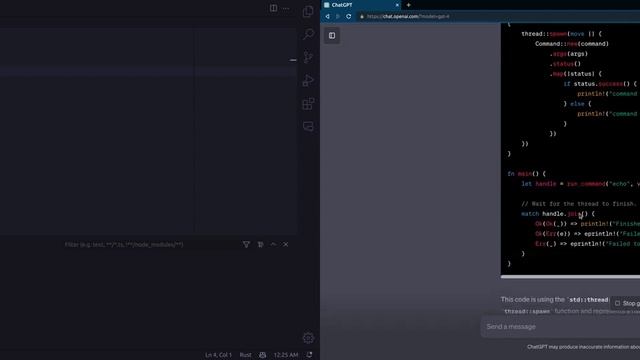Click the 'Command::new(command)' code line
The height and width of the screenshot is (360, 640).
572,44
